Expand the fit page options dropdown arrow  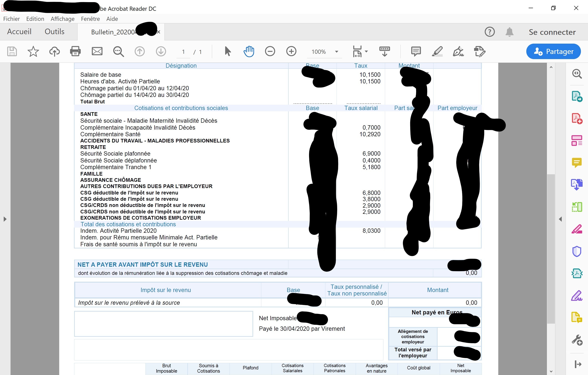pyautogui.click(x=366, y=52)
